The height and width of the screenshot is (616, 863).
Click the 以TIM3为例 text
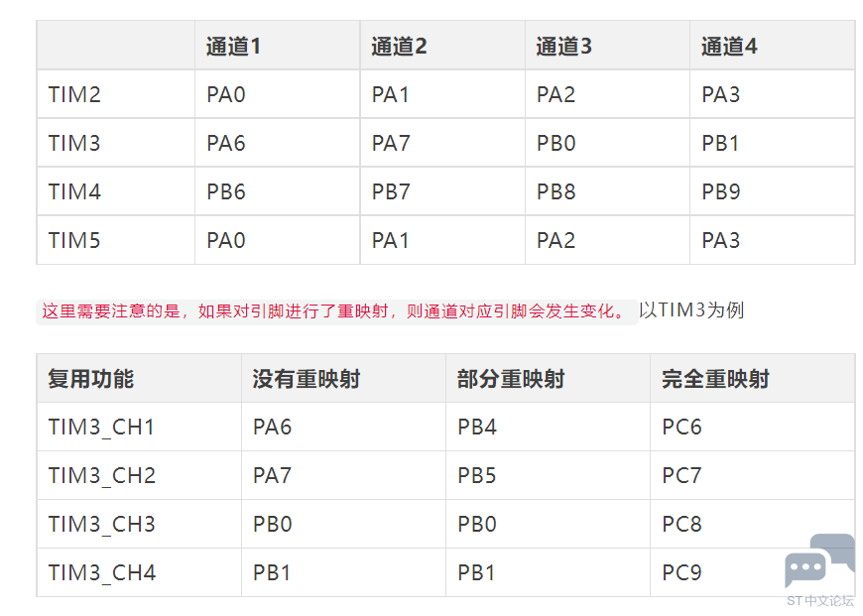[x=690, y=310]
